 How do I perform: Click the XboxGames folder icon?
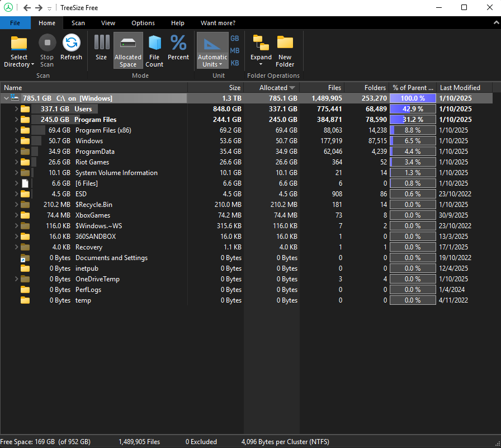(25, 215)
